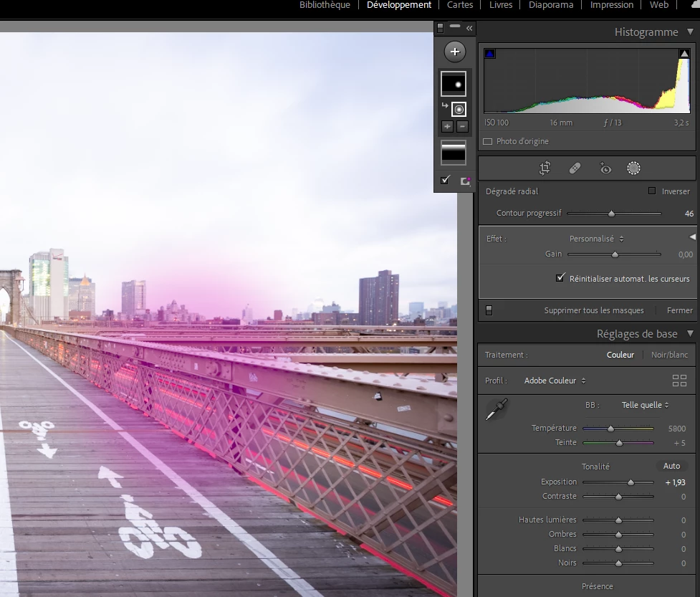700x597 pixels.
Task: Toggle the masks panel on/off switch
Action: [441, 28]
